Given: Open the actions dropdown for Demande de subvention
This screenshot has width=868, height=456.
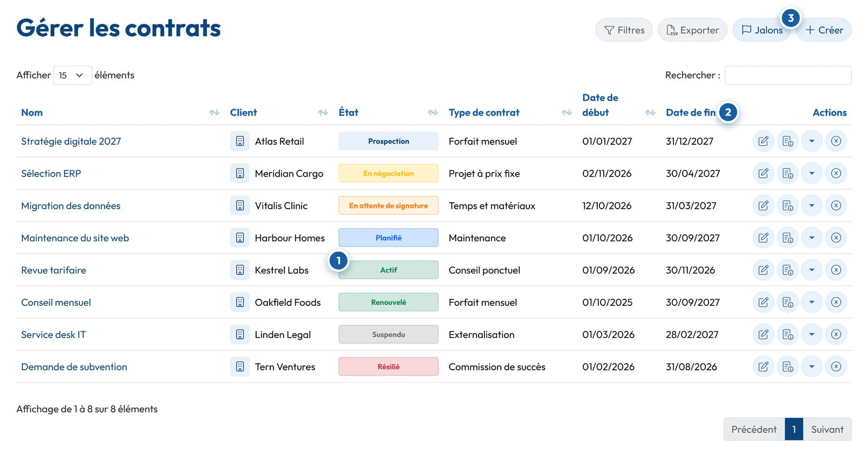Looking at the screenshot, I should coord(812,367).
